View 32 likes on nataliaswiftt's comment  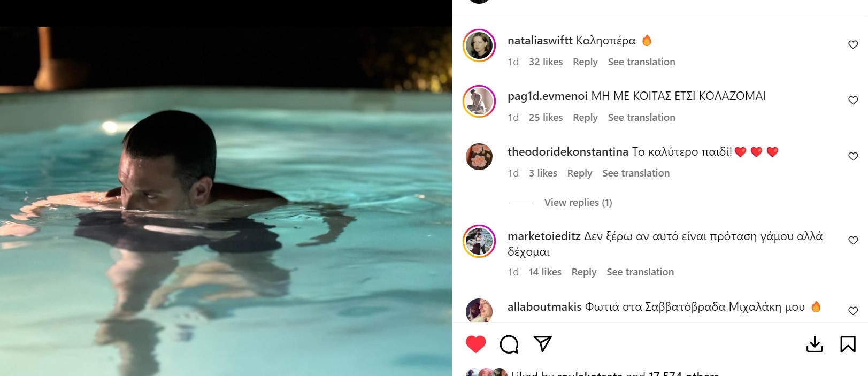pos(546,62)
